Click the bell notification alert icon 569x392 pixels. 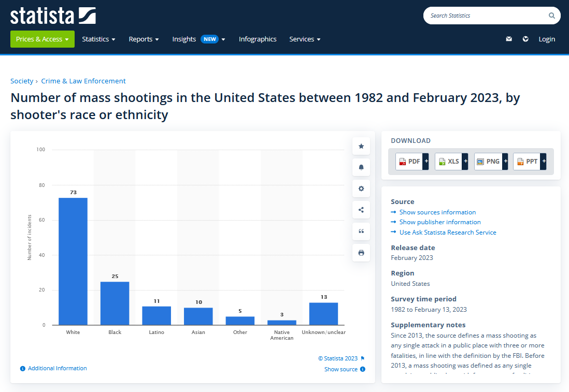[361, 167]
